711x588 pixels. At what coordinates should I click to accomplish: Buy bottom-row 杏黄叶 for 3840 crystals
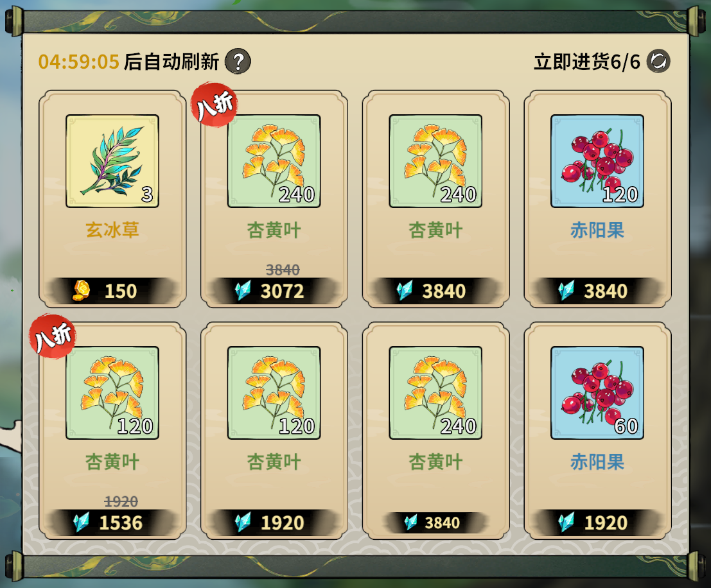435,523
